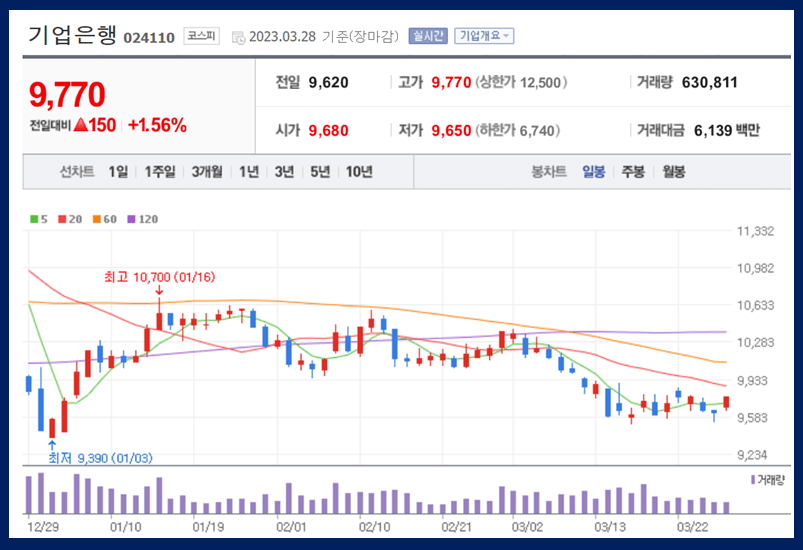803x550 pixels.
Task: Select the 10년 line chart tab
Action: click(x=359, y=172)
